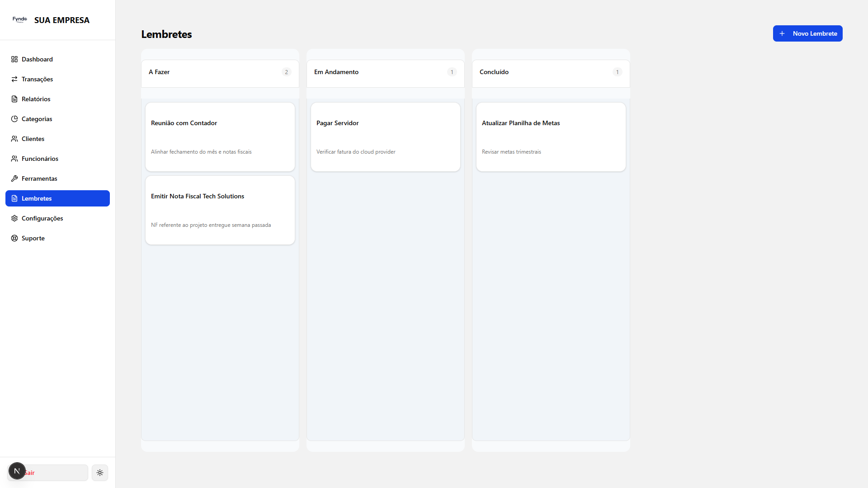Open the Reunião com Contador card
The width and height of the screenshot is (868, 488).
[220, 137]
